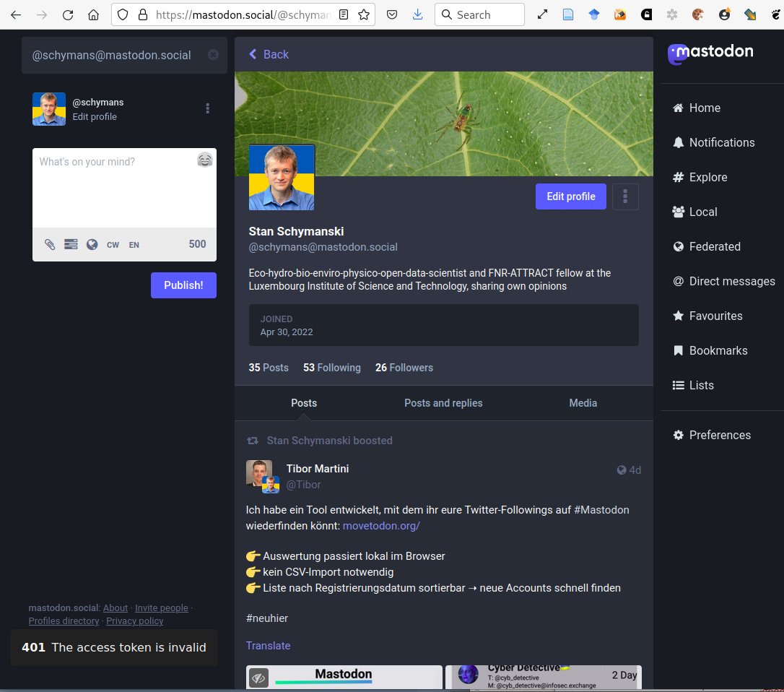Open account menu beside @schymans
The image size is (784, 692).
coord(207,108)
